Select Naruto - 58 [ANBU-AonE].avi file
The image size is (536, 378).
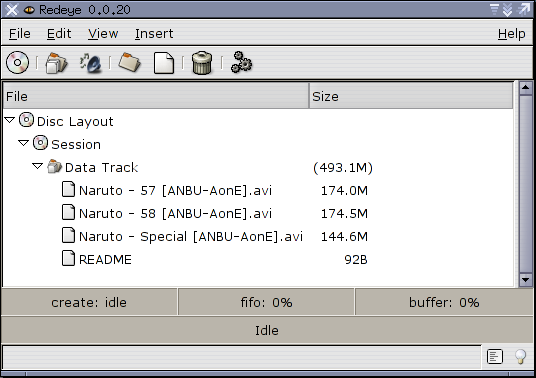[x=175, y=214]
